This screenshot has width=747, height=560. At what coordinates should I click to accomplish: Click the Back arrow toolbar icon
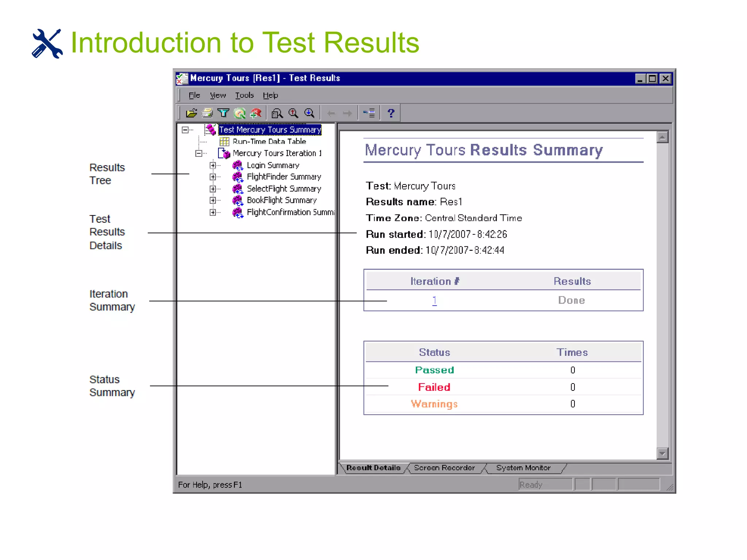pos(331,113)
